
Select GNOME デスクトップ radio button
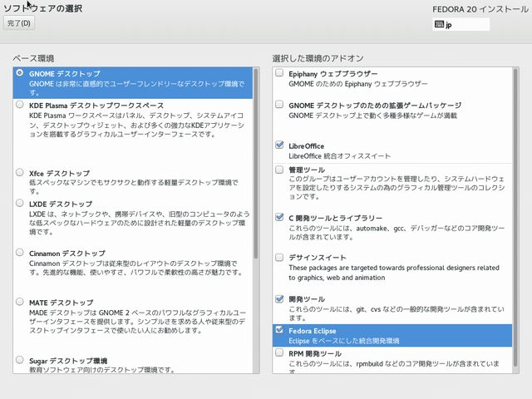point(20,72)
